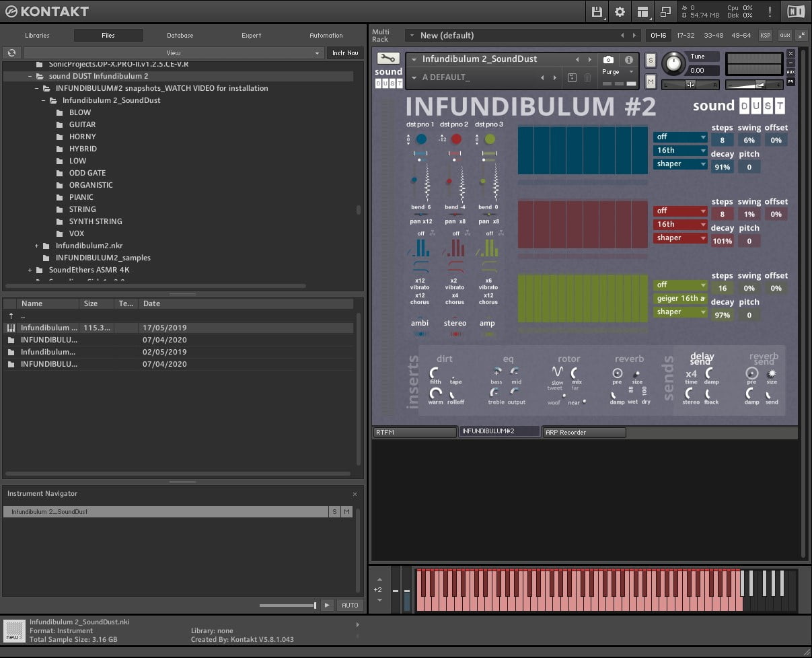
Task: Open the green geiger 16th dropdown
Action: coord(680,298)
